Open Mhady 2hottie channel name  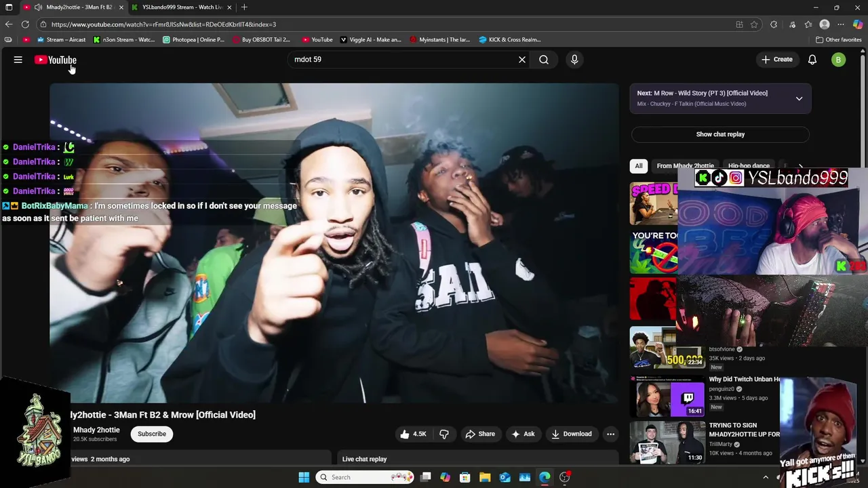(x=96, y=430)
